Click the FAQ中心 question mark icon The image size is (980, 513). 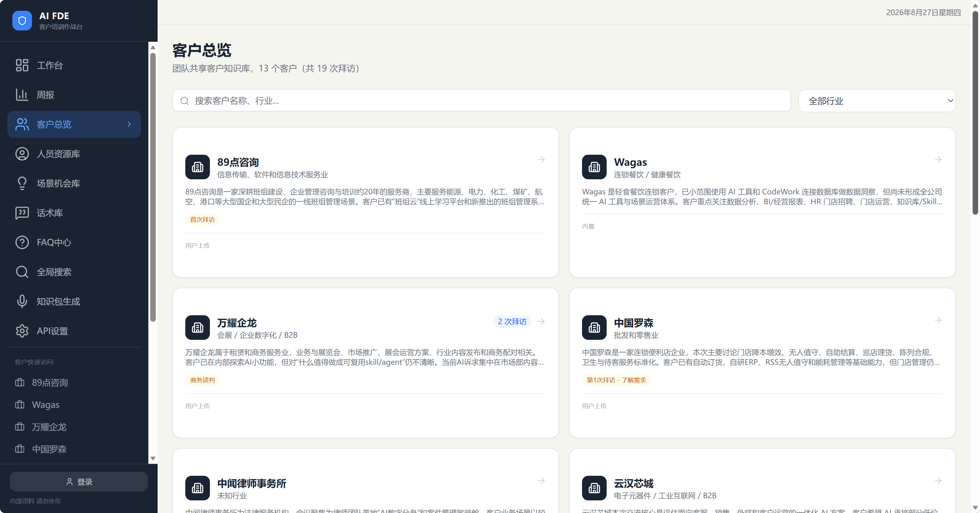click(22, 242)
